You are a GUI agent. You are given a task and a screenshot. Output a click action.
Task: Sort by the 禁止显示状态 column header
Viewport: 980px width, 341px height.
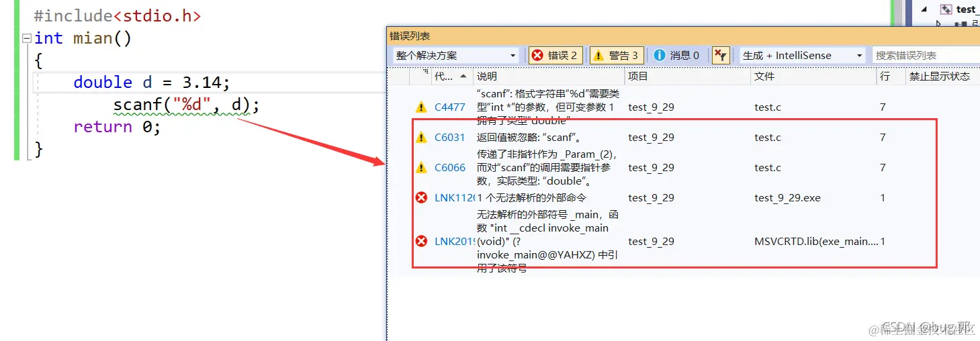[942, 77]
